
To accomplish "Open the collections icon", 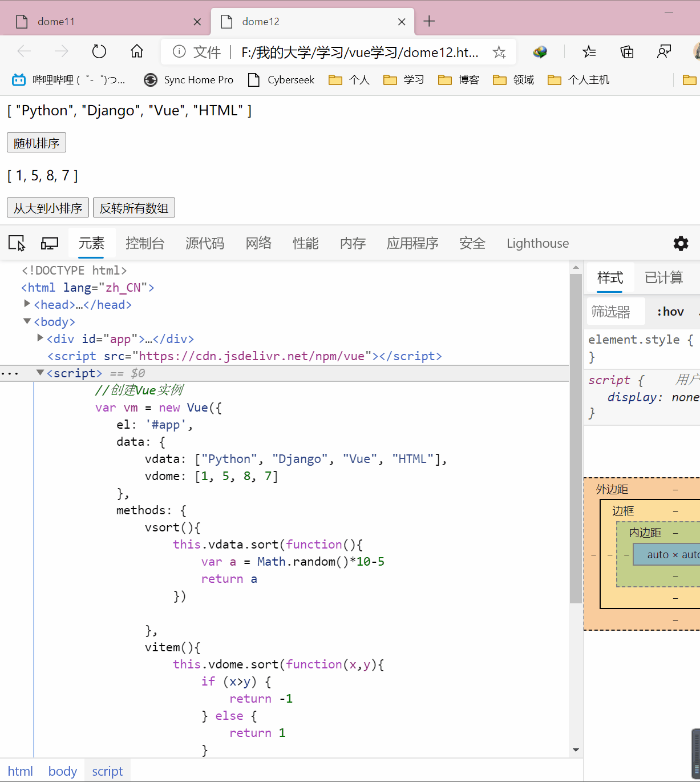I will click(x=627, y=53).
